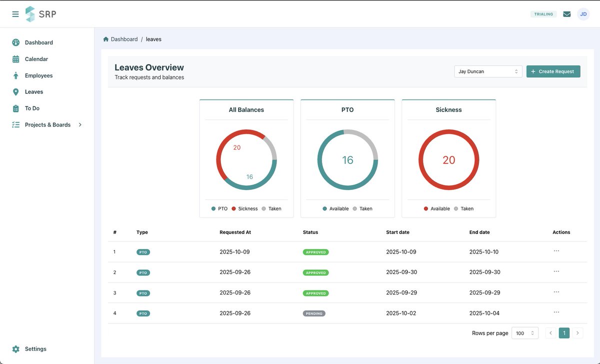Click PTO type badge in row 2
Screen dimensions: 600x364
(143, 272)
